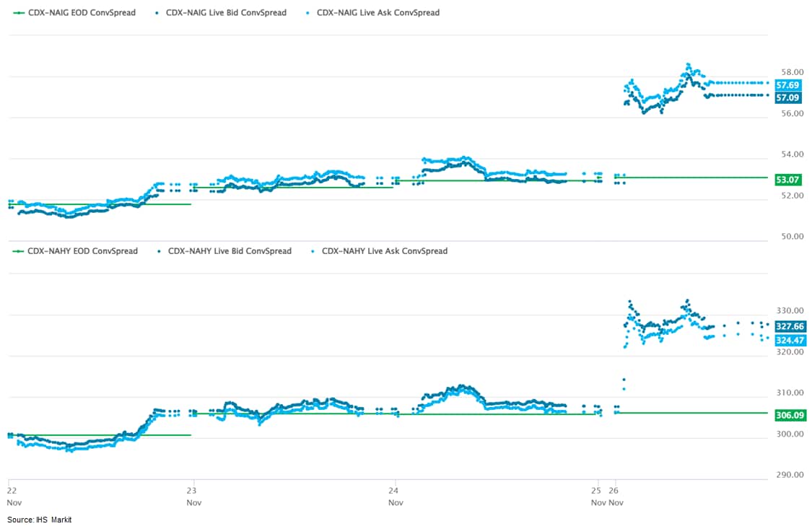Click the green line marker for CDX-NAIG EOD ConvSpread
Viewport: 812px width, 529px height.
click(17, 12)
